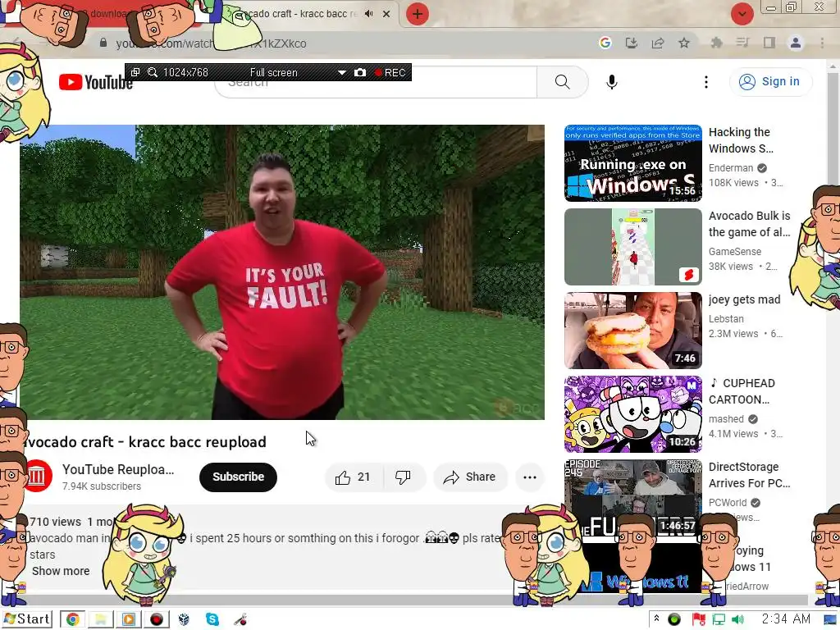Bookmark this page with star icon
840x630 pixels.
[683, 43]
